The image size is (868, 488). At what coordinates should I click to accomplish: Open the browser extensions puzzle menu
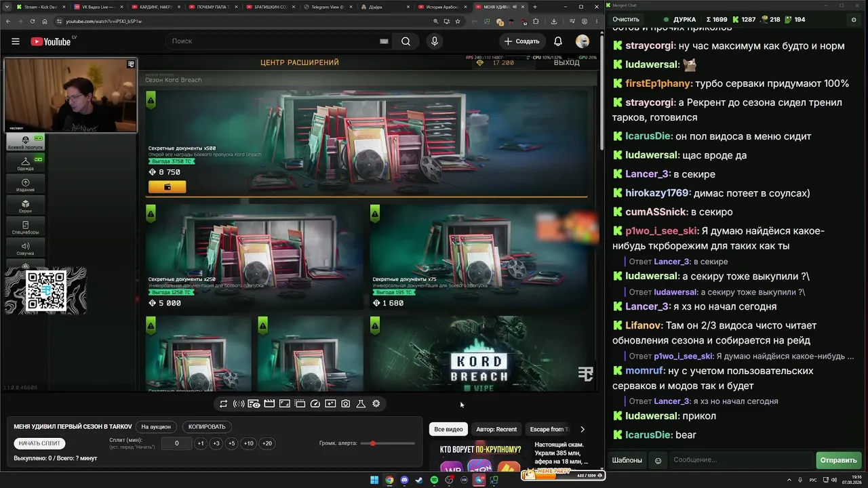click(x=536, y=21)
